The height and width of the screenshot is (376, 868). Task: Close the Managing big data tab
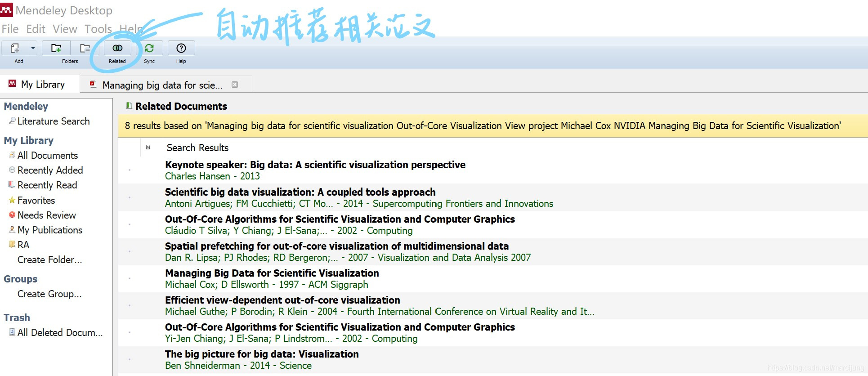coord(235,85)
